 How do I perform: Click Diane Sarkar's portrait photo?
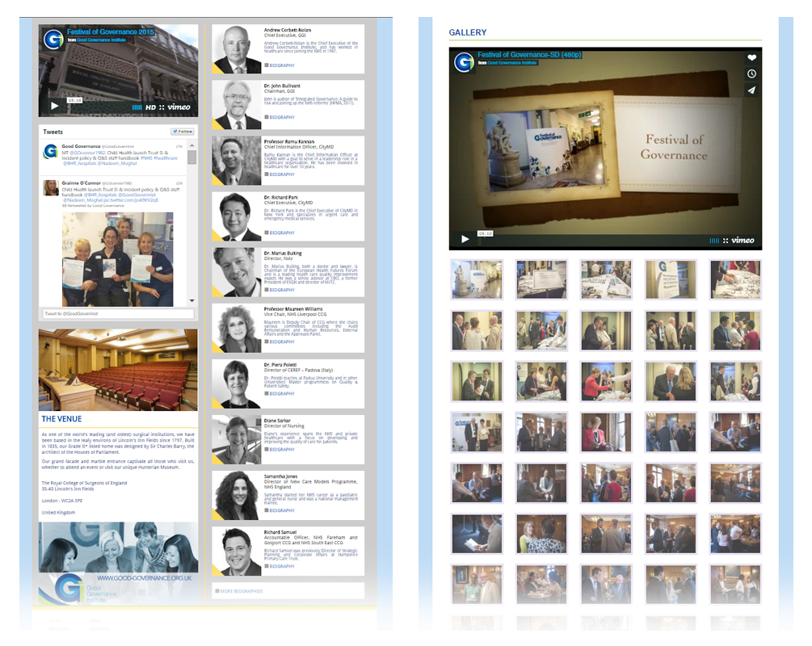(237, 439)
